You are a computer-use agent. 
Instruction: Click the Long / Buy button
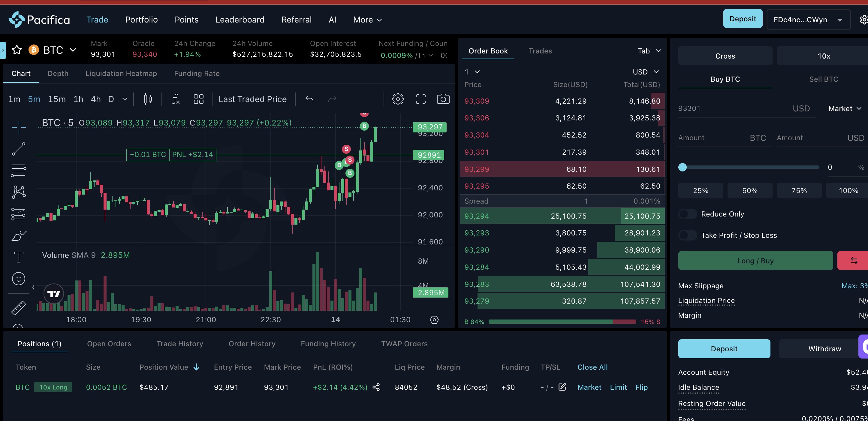pyautogui.click(x=755, y=261)
